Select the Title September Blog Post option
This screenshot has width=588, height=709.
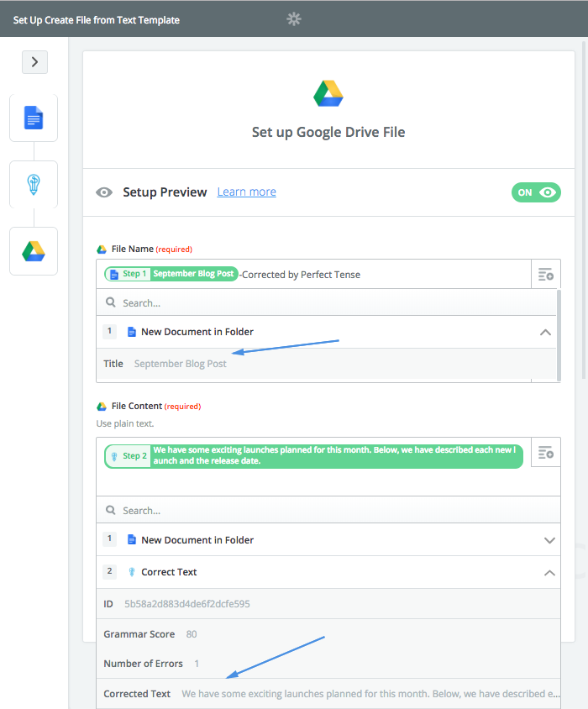(326, 364)
